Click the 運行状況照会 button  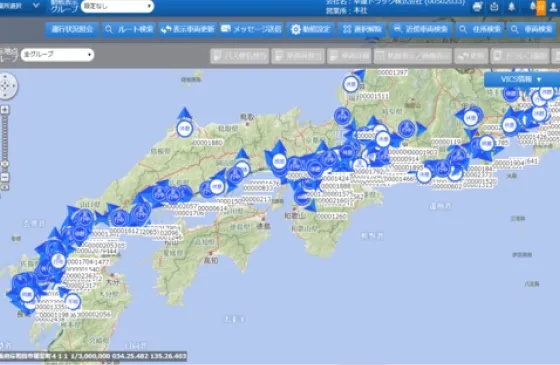pyautogui.click(x=72, y=29)
